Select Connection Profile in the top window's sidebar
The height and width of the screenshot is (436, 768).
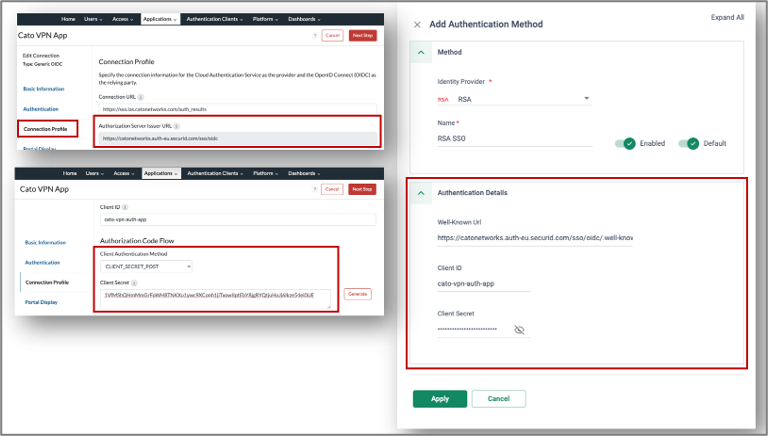pos(46,129)
